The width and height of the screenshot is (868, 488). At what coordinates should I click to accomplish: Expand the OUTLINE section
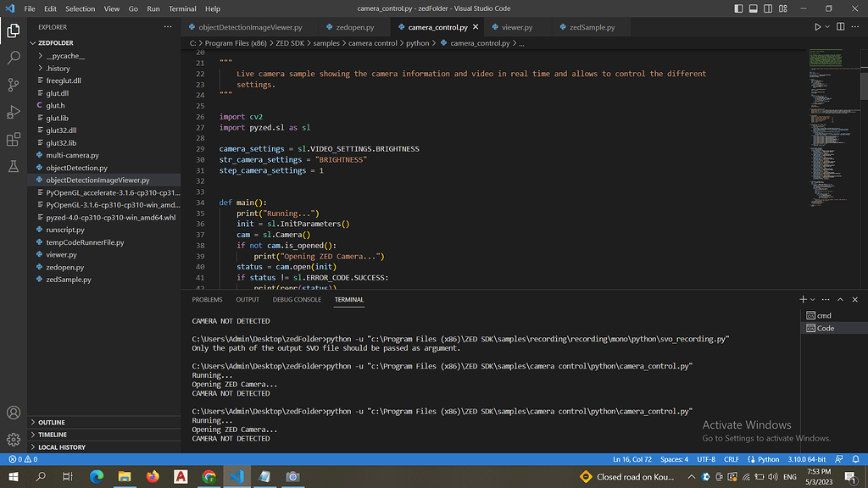pyautogui.click(x=51, y=422)
